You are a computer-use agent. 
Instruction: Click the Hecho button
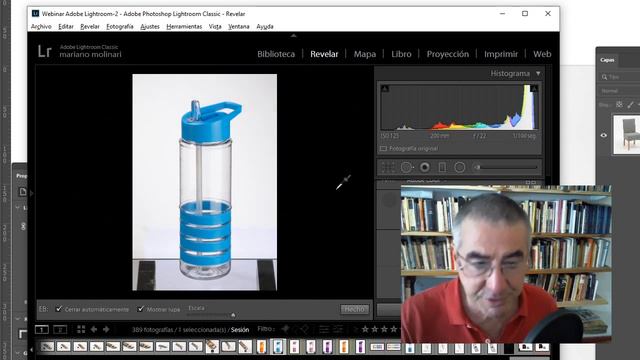click(x=354, y=309)
